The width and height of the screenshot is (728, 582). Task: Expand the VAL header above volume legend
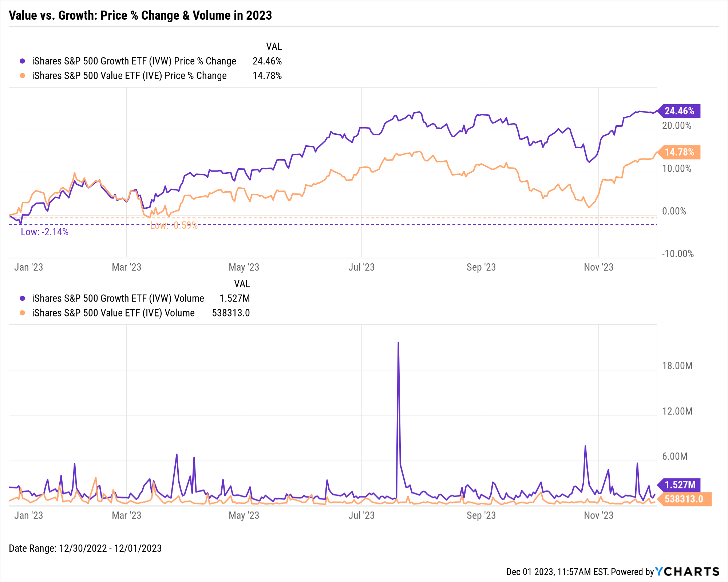242,284
